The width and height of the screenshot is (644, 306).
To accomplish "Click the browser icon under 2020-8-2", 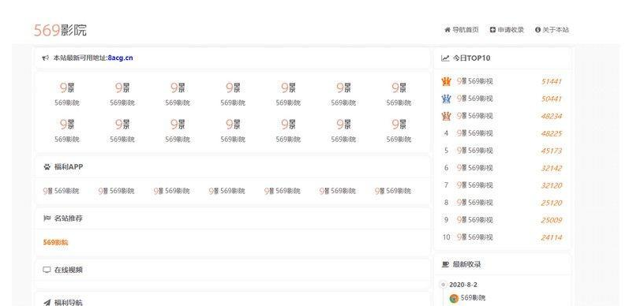I will [x=454, y=298].
